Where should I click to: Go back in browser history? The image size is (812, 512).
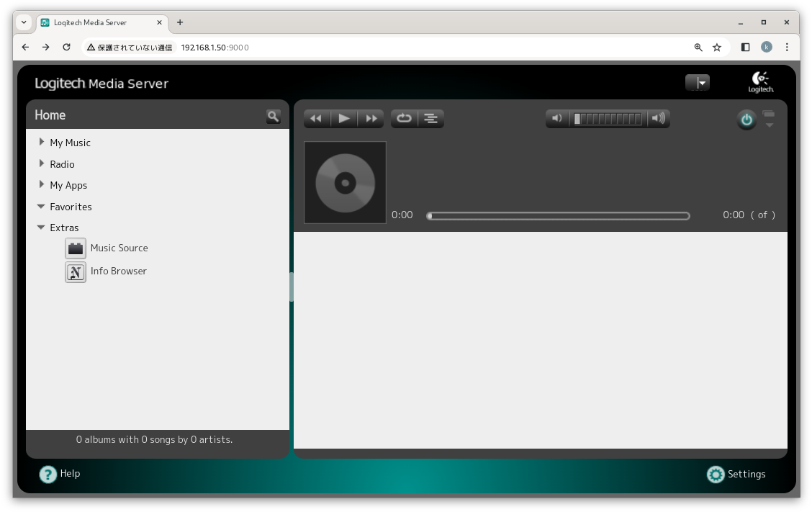25,47
